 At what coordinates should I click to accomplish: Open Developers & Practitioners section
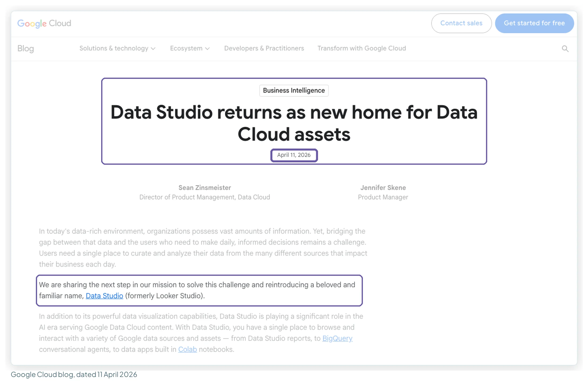pos(264,48)
